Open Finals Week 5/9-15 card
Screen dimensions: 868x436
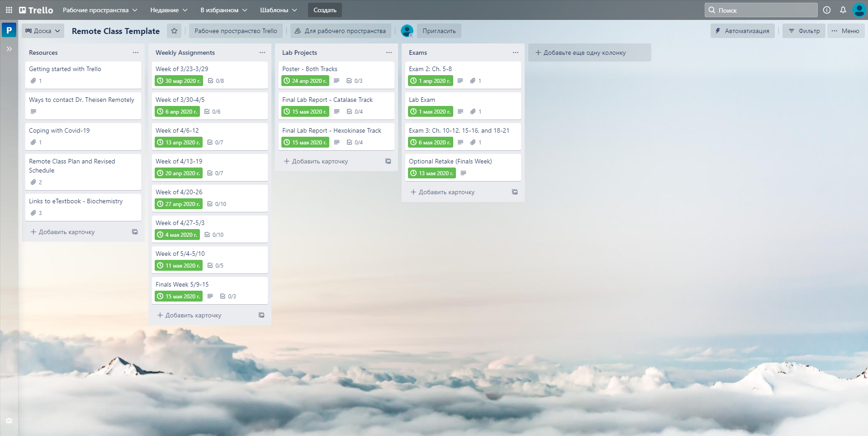pyautogui.click(x=210, y=290)
